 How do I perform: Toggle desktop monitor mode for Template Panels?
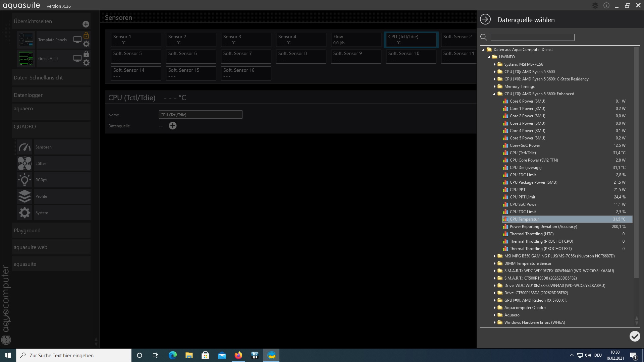click(x=77, y=40)
